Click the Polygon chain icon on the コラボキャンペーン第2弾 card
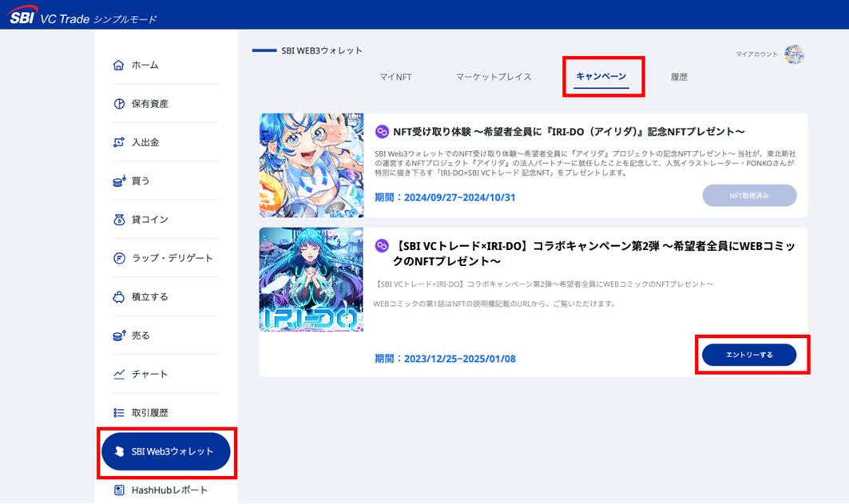The image size is (849, 504). click(x=382, y=246)
